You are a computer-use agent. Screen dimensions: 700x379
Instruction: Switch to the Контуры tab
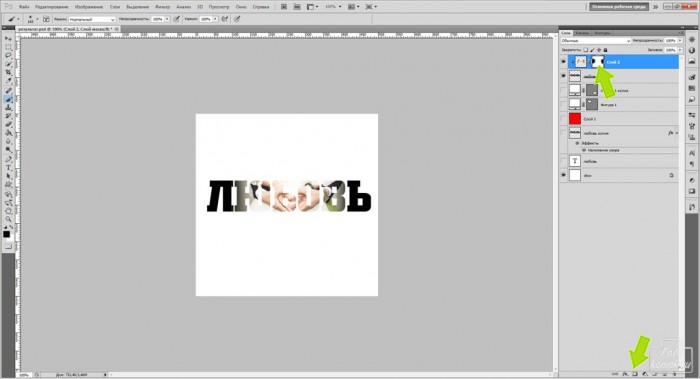point(602,33)
